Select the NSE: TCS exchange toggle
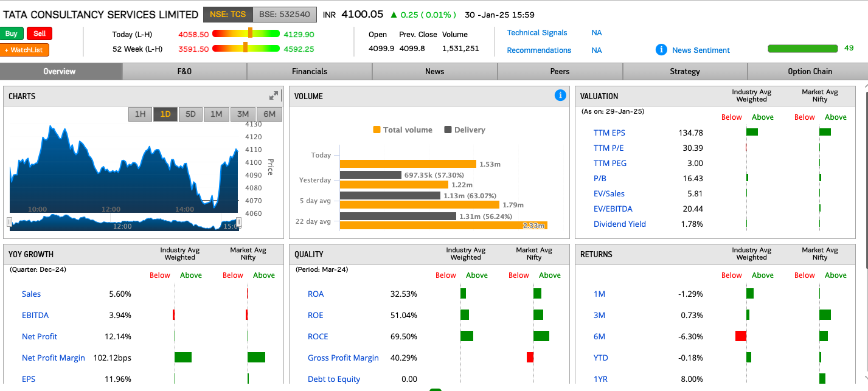The height and width of the screenshot is (391, 868). 227,14
